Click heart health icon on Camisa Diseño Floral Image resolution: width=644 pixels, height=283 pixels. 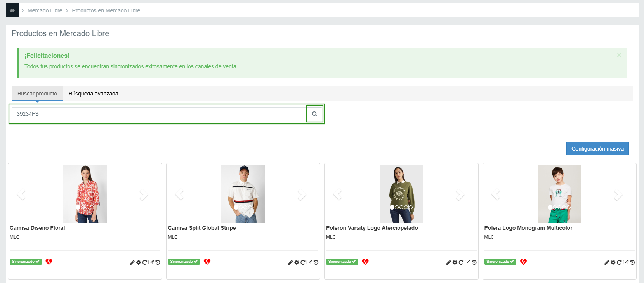pos(49,262)
